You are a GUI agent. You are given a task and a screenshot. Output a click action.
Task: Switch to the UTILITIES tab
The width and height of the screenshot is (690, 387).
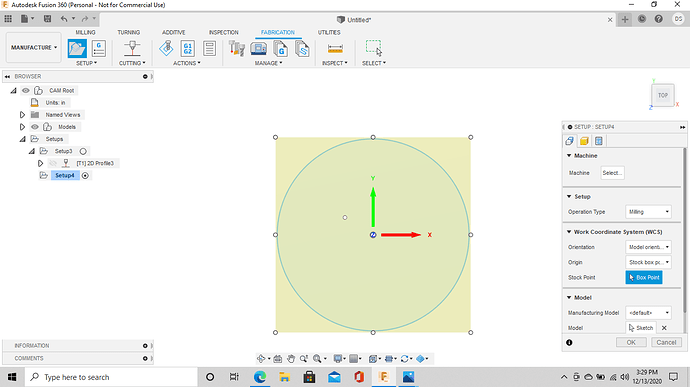coord(329,33)
